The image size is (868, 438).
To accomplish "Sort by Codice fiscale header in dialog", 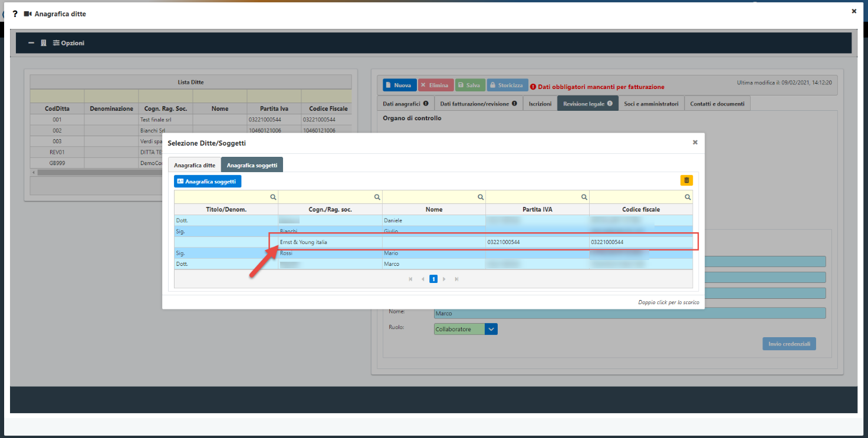I will tap(641, 209).
